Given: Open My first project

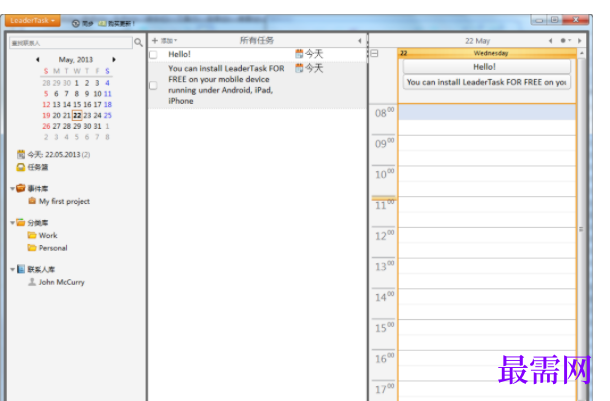Looking at the screenshot, I should click(x=64, y=201).
